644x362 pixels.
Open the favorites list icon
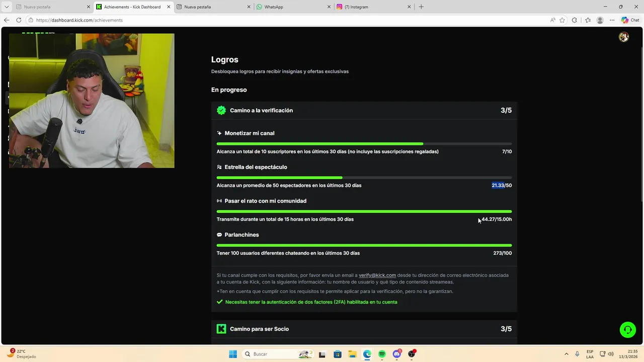(x=588, y=20)
